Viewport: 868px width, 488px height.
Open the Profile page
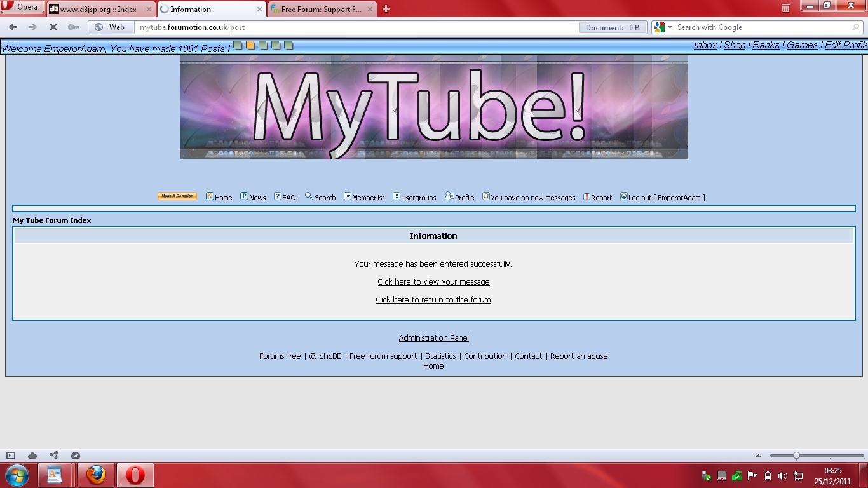tap(465, 198)
